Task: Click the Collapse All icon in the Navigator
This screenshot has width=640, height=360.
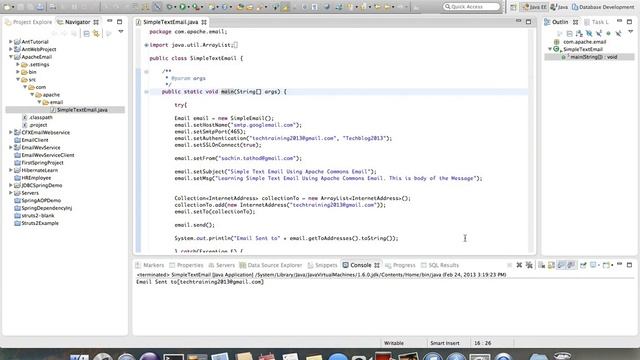Action: pyautogui.click(x=87, y=33)
